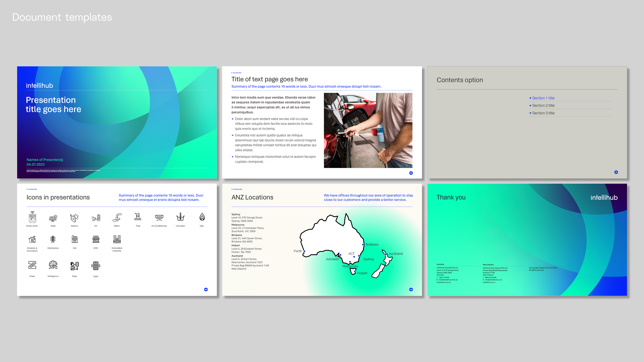Click the Embedded networks icon
644x362 pixels.
117,240
